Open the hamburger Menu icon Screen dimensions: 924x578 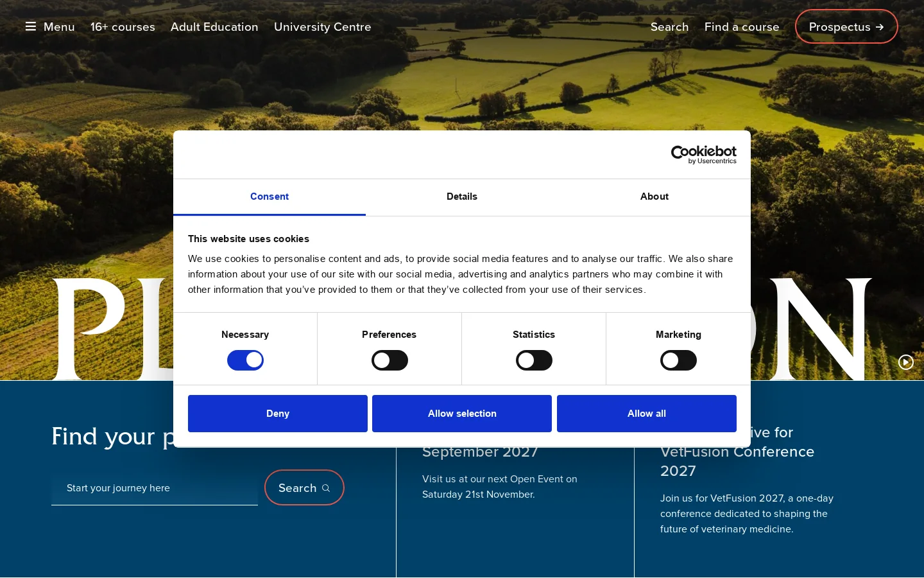click(31, 26)
